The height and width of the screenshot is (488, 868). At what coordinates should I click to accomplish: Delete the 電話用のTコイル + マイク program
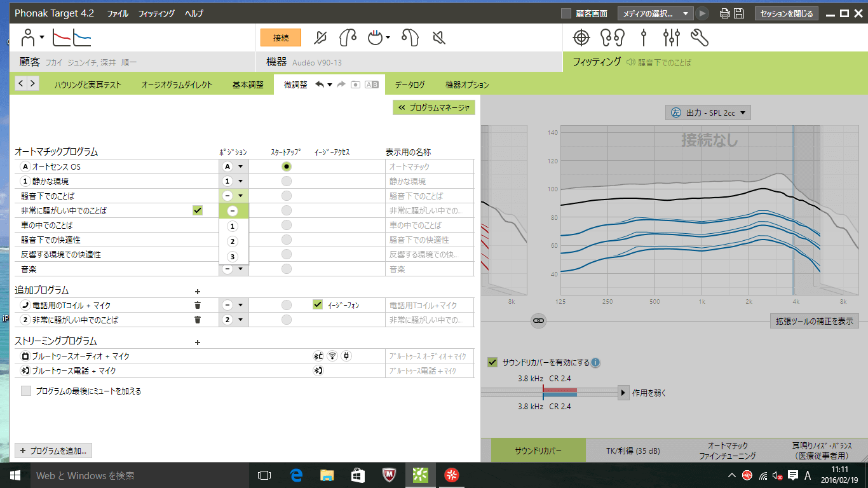(198, 305)
